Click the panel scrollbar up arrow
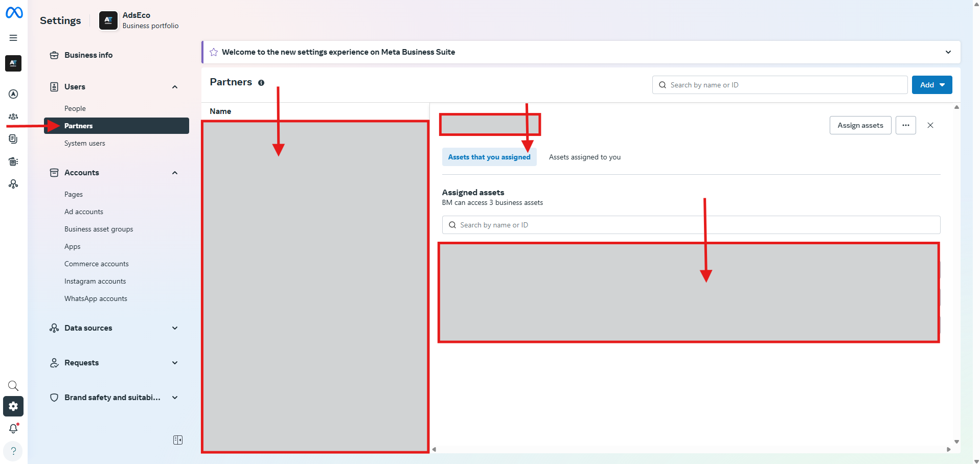Screen dimensions: 980x464 click(956, 107)
